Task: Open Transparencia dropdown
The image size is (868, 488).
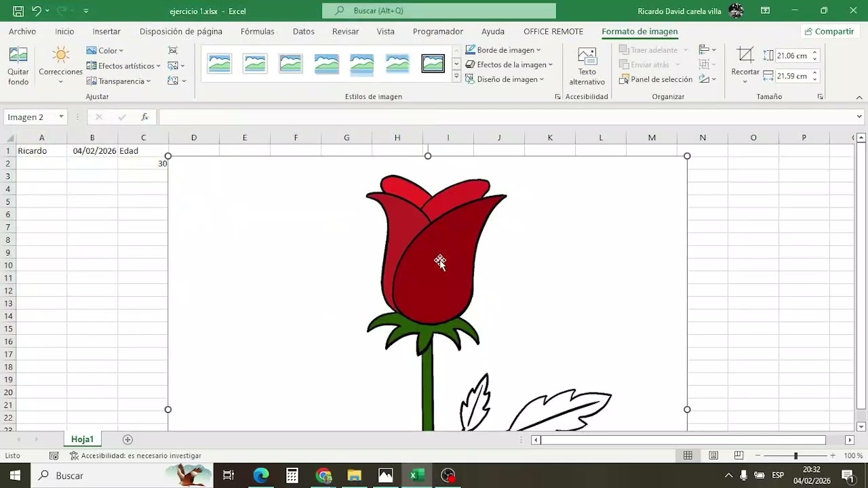Action: (x=119, y=81)
